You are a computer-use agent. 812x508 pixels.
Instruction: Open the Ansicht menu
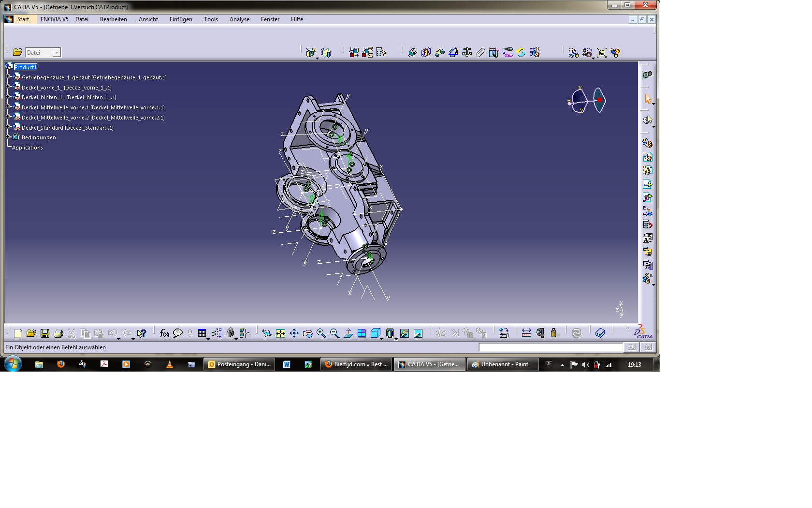click(x=148, y=19)
